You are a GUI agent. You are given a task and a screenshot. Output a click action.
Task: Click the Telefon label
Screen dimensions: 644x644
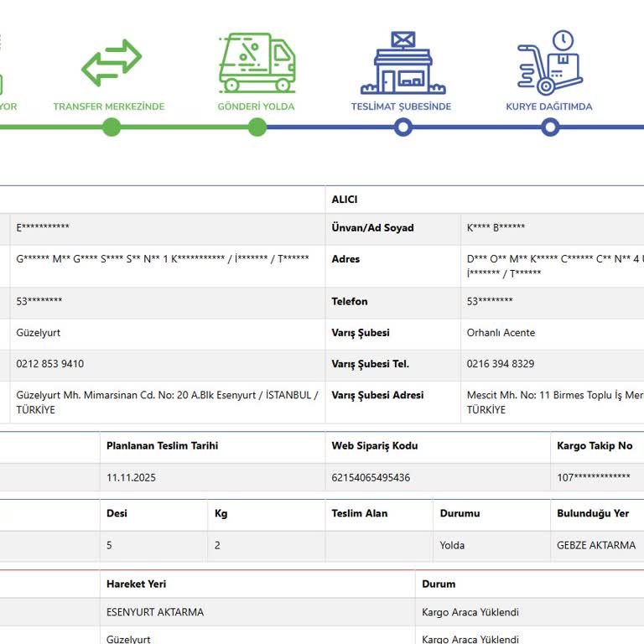(349, 302)
